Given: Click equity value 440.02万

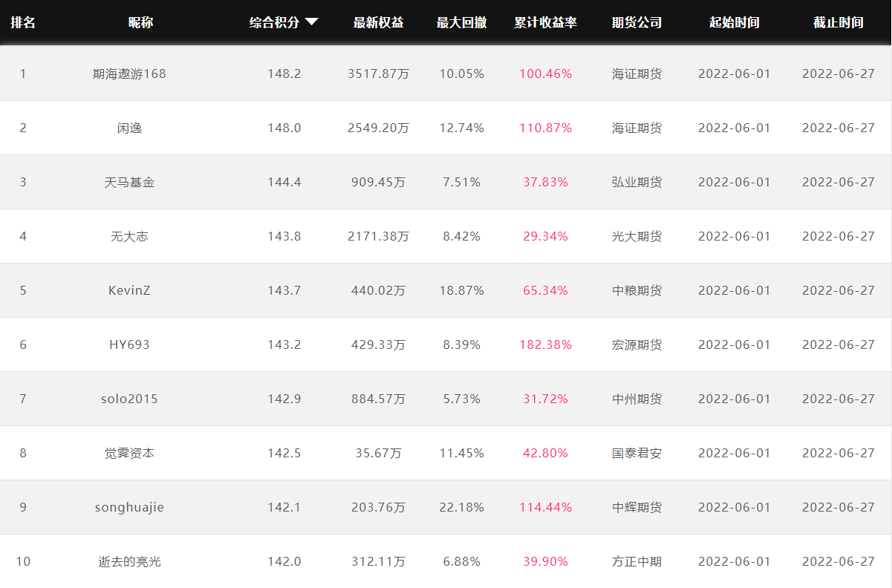Looking at the screenshot, I should pos(379,290).
